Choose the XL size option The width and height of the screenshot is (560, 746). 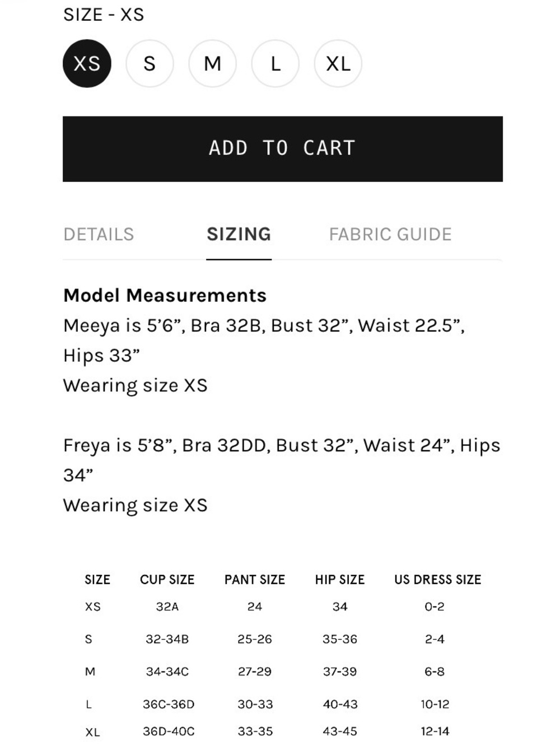point(338,63)
